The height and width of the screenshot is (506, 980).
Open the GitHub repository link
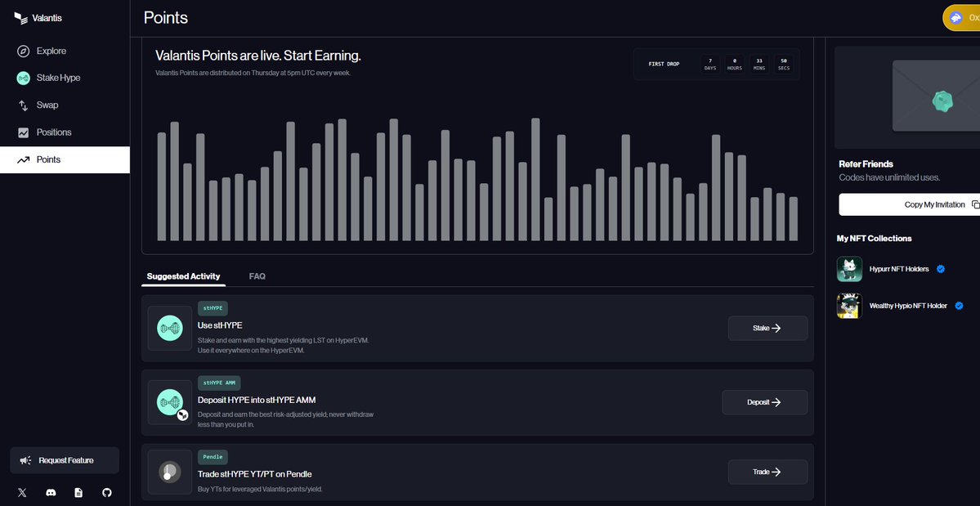tap(107, 493)
